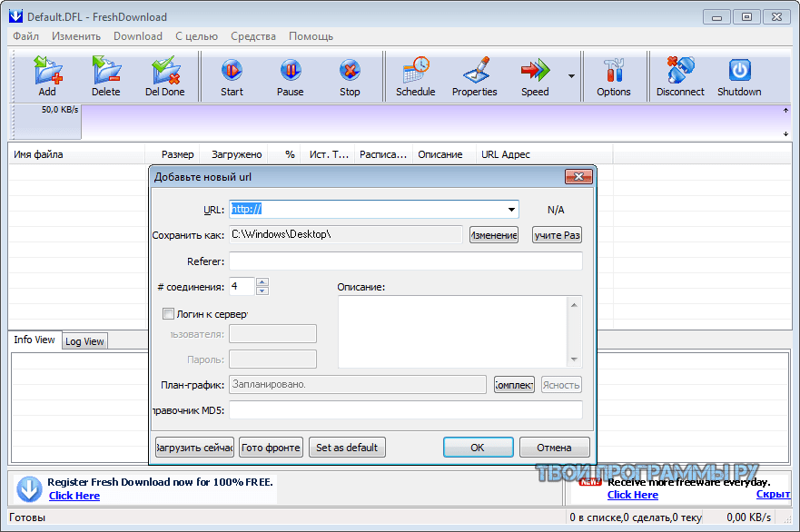Image resolution: width=800 pixels, height=532 pixels.
Task: Click the Загрузить сейчас button
Action: pos(194,448)
